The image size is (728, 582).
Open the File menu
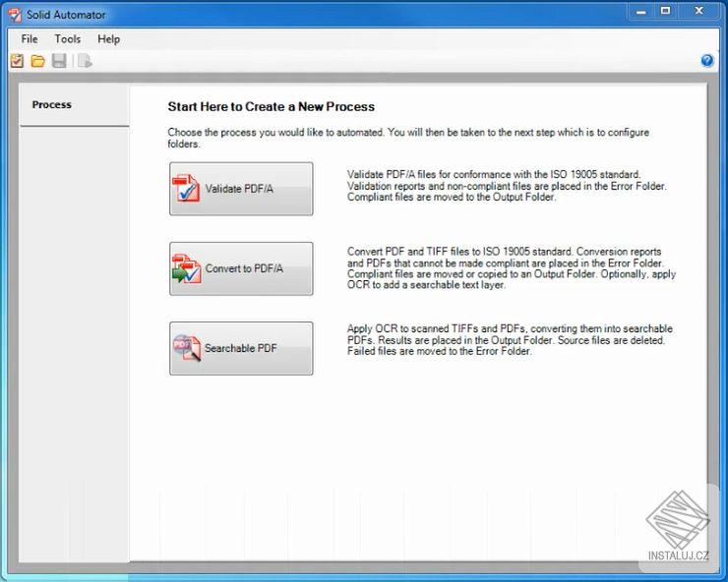(30, 39)
